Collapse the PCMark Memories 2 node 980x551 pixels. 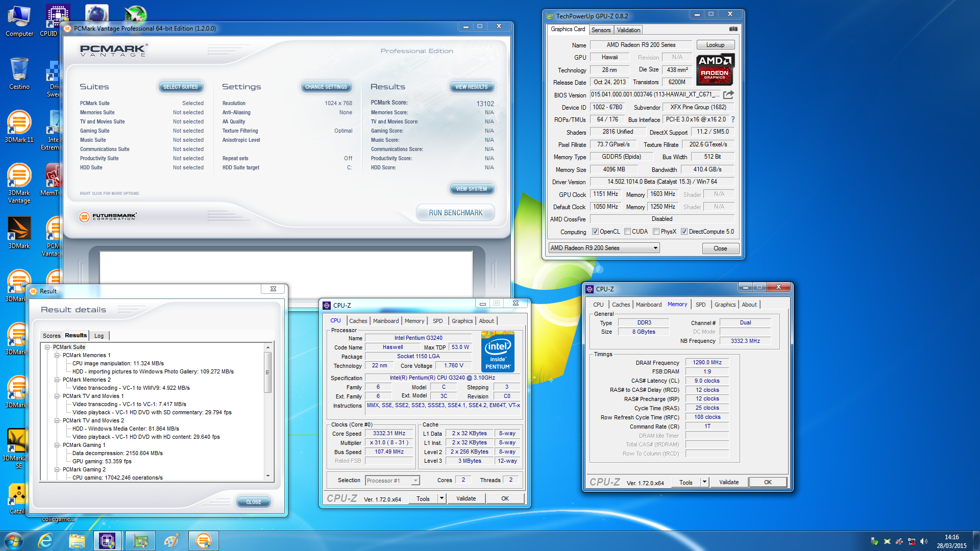pyautogui.click(x=57, y=380)
